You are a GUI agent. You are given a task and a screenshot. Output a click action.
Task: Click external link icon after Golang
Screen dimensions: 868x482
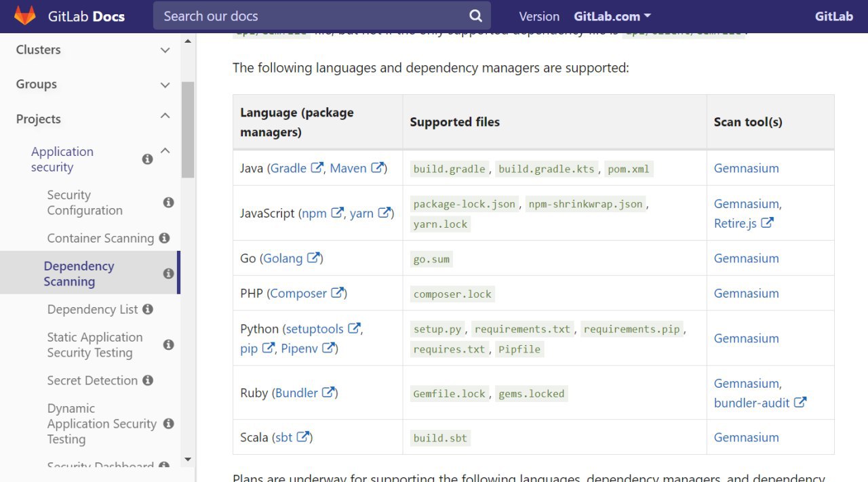click(x=313, y=258)
